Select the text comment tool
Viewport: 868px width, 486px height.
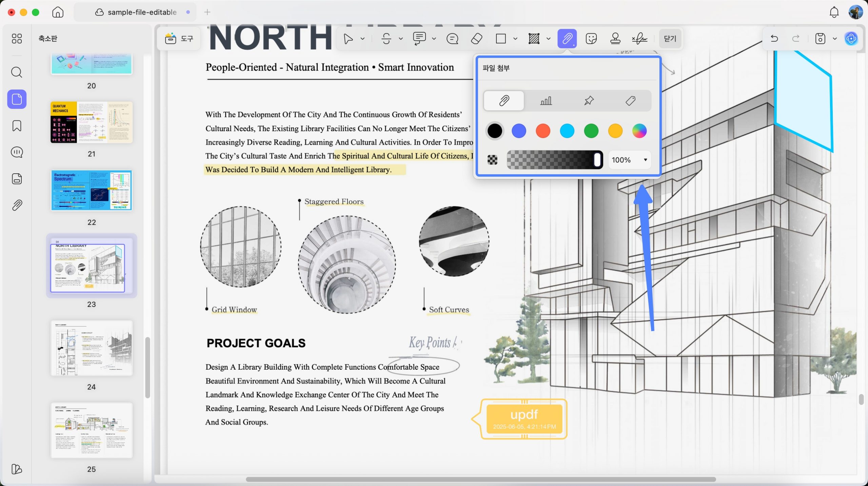(419, 39)
